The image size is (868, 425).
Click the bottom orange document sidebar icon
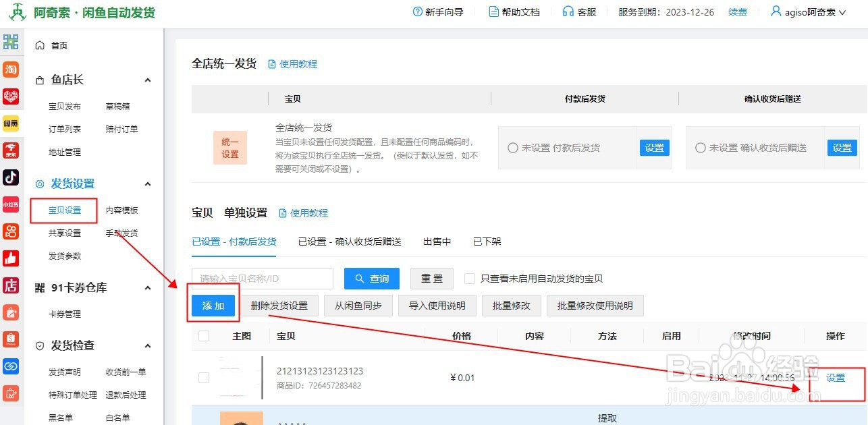pyautogui.click(x=11, y=393)
